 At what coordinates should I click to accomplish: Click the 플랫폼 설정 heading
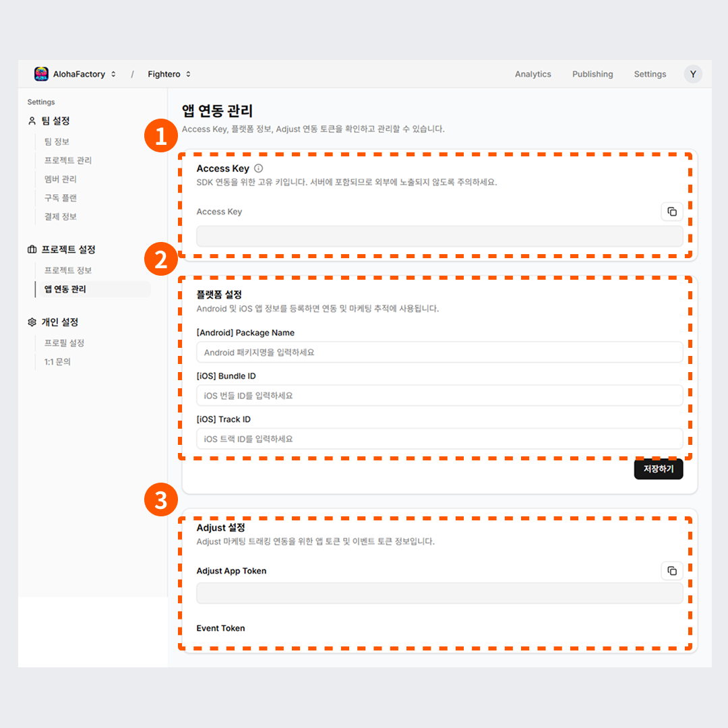pos(218,295)
